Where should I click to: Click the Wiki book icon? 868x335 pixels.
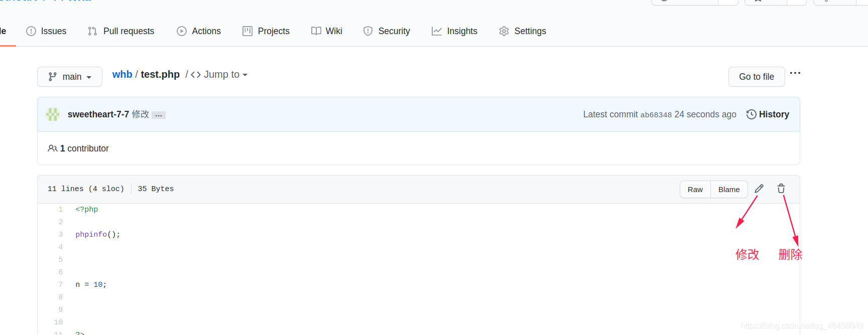pos(316,31)
